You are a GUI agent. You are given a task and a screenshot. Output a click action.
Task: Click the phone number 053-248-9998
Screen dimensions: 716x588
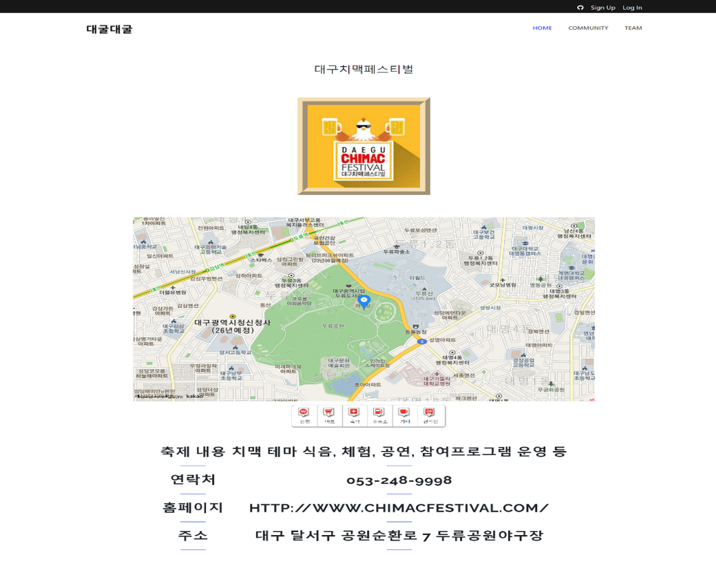point(399,481)
